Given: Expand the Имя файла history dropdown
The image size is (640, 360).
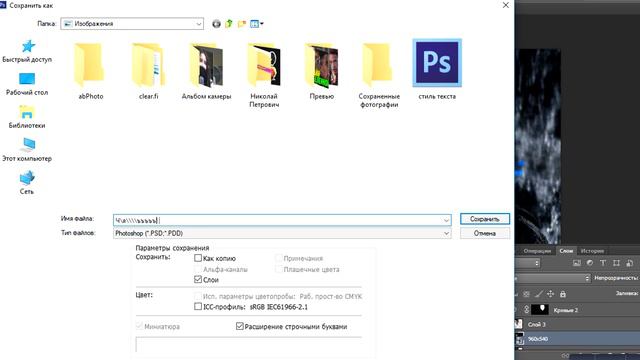Looking at the screenshot, I should click(x=446, y=220).
